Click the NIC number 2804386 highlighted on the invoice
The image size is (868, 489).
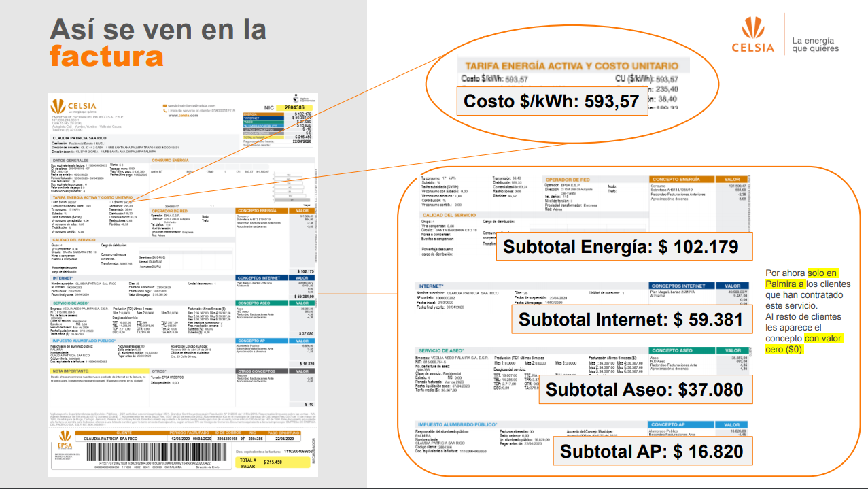pos(294,107)
